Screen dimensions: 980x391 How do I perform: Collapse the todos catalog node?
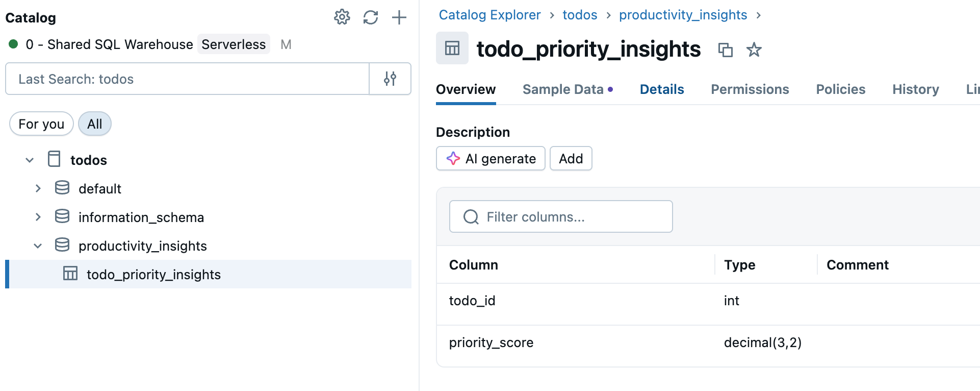29,160
